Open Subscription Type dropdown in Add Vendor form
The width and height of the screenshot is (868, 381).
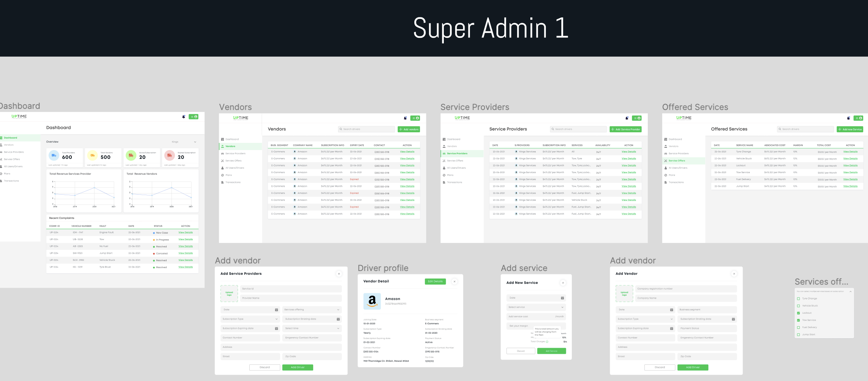click(645, 319)
